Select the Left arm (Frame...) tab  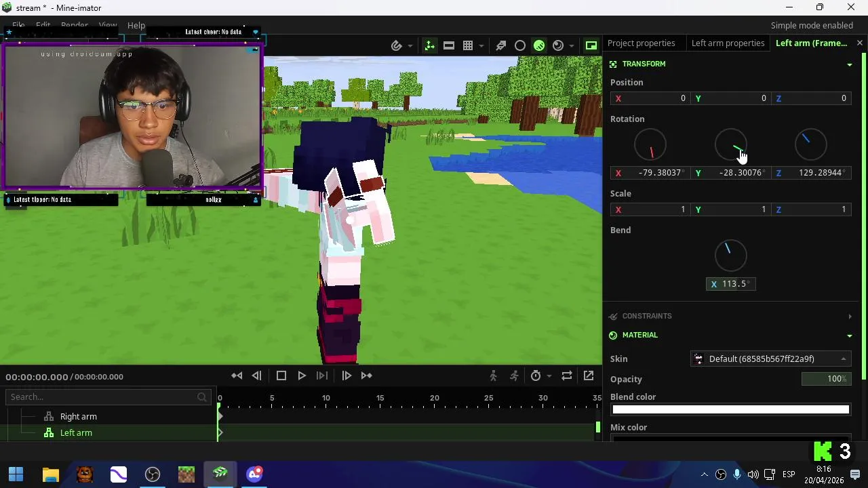coord(811,43)
